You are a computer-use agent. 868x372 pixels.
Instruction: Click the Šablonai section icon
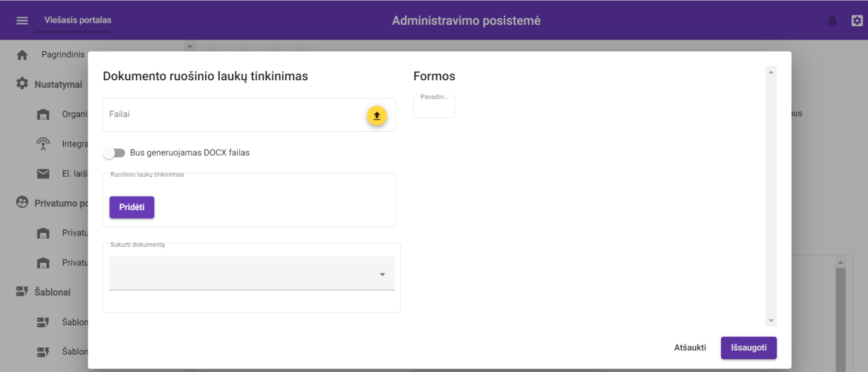(x=22, y=292)
